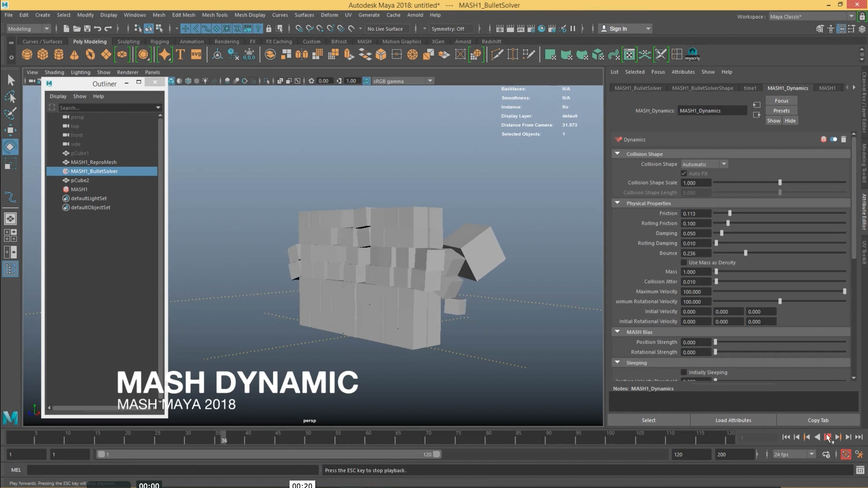Check the Initially Sleeping checkbox
The width and height of the screenshot is (868, 488).
[684, 372]
